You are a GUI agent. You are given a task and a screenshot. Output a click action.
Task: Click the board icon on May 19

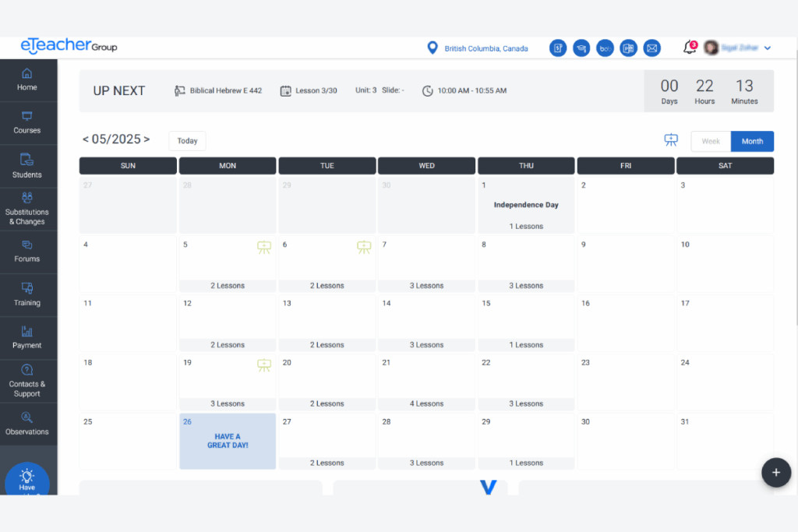point(264,365)
